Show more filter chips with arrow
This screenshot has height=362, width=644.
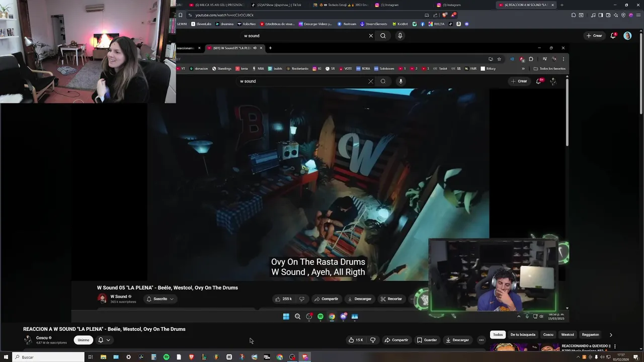click(x=611, y=334)
